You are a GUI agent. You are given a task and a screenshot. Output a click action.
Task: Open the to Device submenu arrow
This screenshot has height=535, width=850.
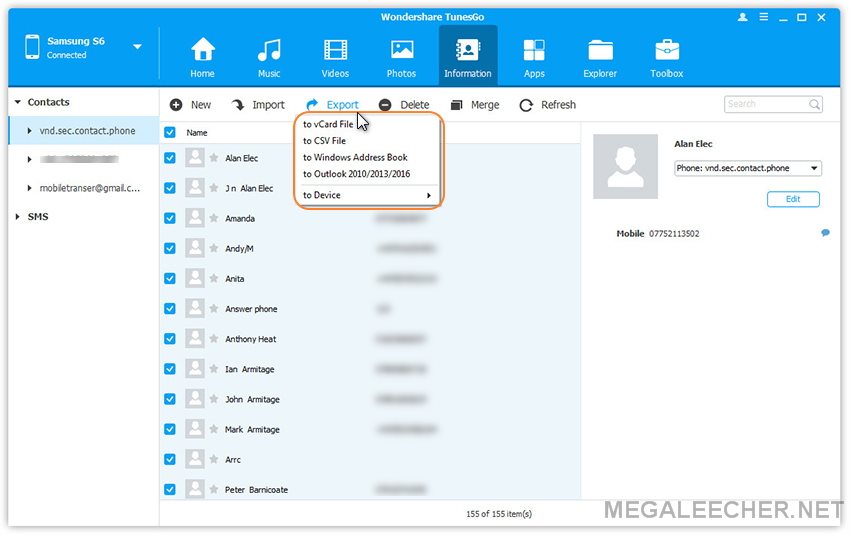tap(428, 195)
